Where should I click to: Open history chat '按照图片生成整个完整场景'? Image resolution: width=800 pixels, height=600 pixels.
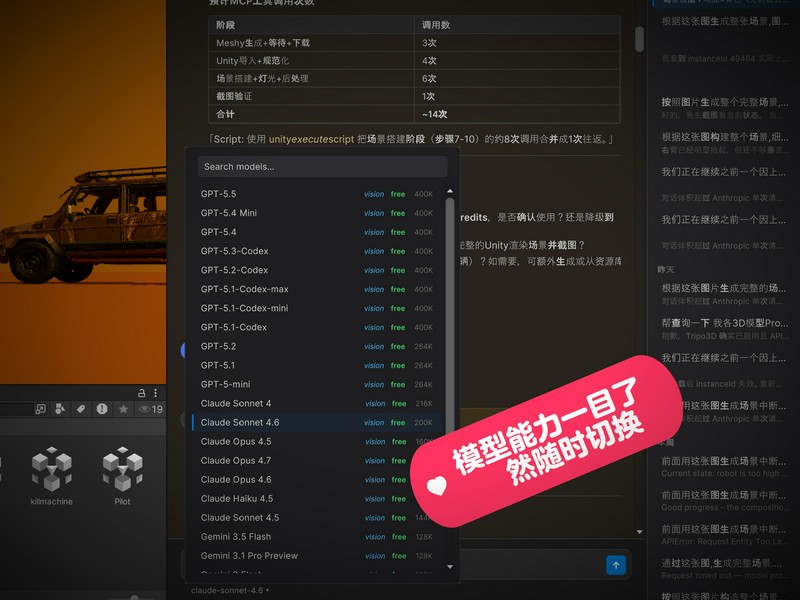(724, 108)
